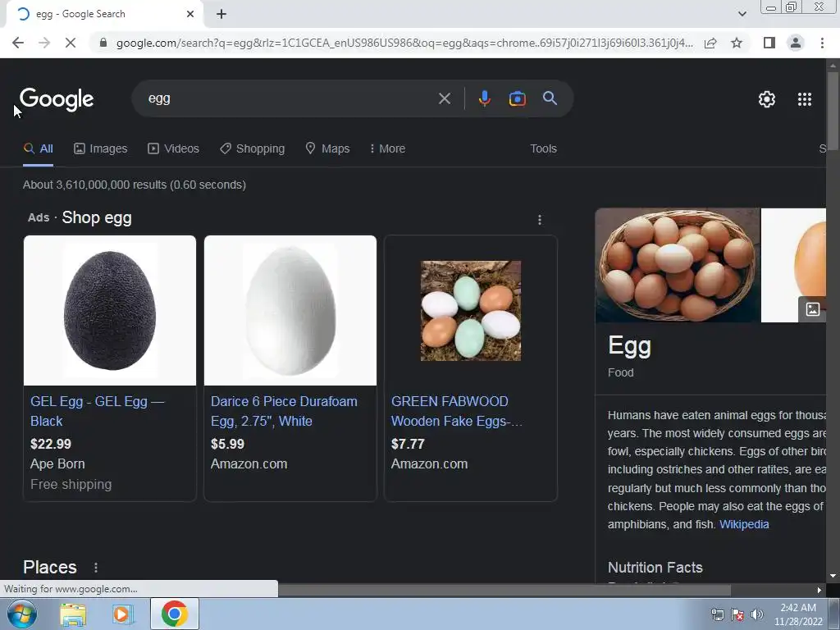840x630 pixels.
Task: Open GEL Egg — Black link
Action: coord(98,412)
